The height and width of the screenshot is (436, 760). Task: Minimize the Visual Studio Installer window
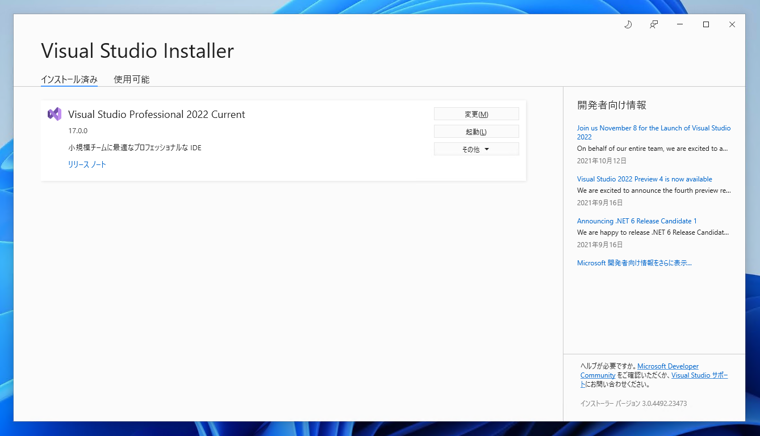(x=680, y=24)
